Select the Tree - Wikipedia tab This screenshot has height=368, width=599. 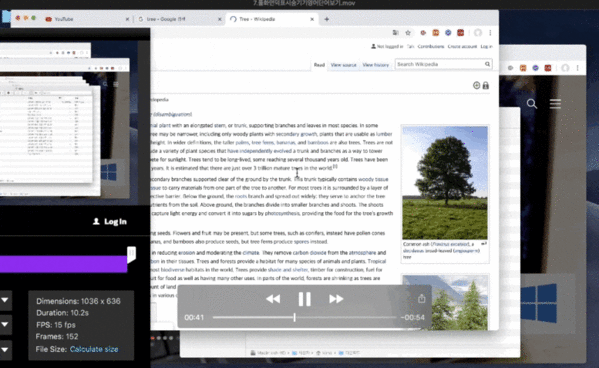click(x=272, y=19)
